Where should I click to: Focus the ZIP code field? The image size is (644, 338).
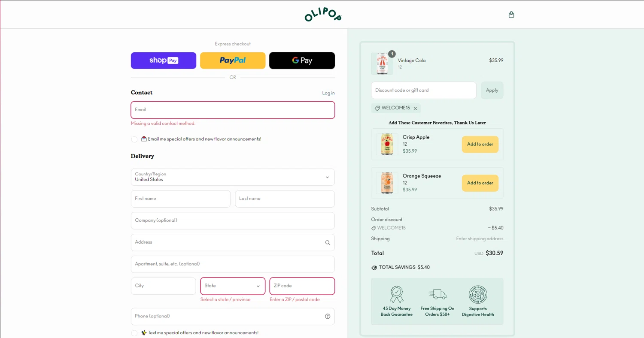[x=302, y=286]
